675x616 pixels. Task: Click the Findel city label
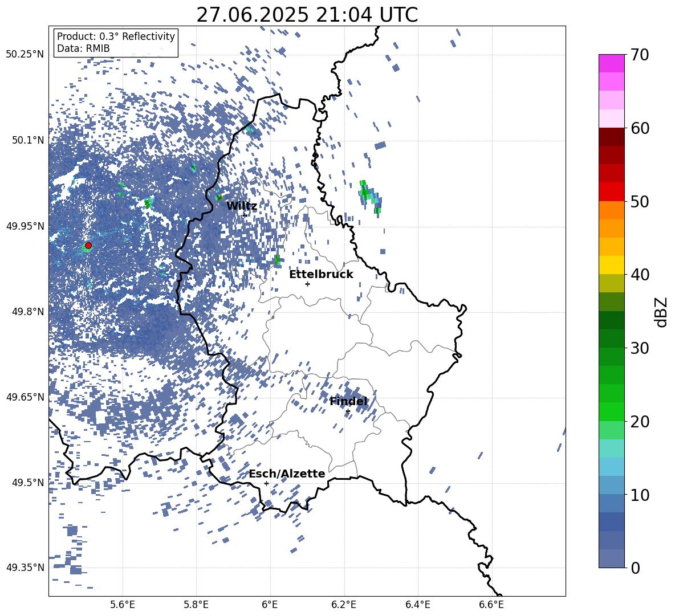348,401
